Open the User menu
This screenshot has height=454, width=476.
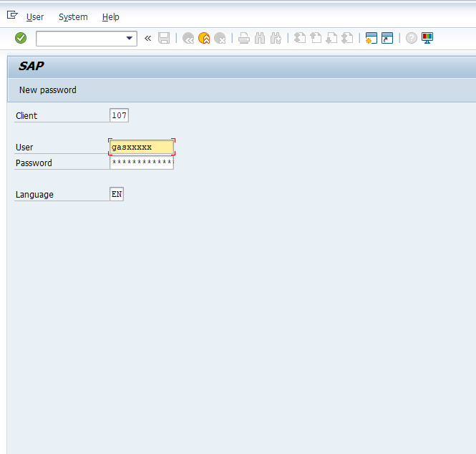click(35, 17)
